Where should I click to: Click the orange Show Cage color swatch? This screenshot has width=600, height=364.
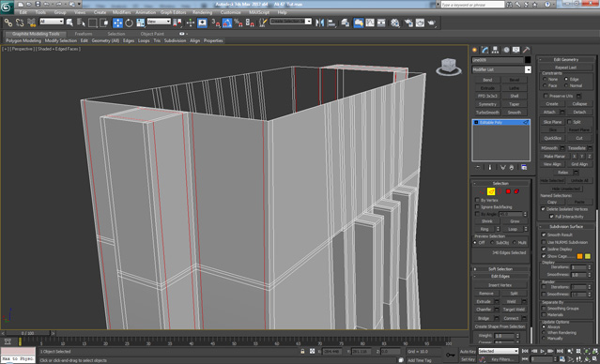579,256
